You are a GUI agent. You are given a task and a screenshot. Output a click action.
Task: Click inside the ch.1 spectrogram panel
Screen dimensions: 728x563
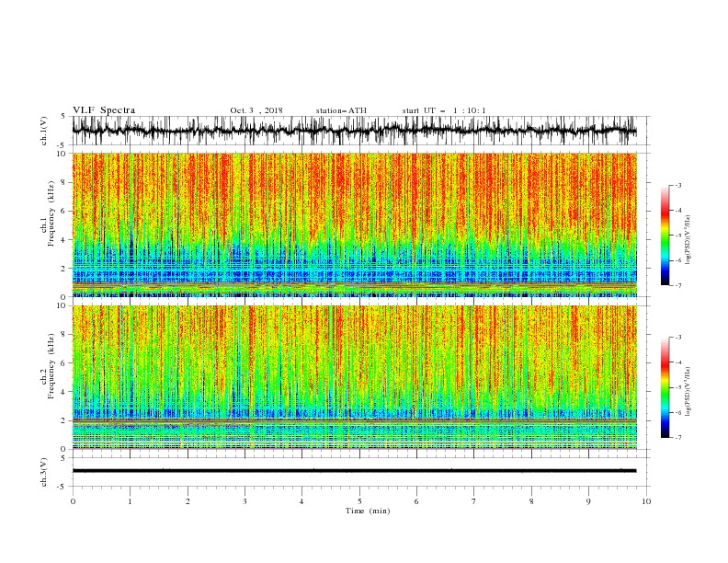tap(354, 224)
